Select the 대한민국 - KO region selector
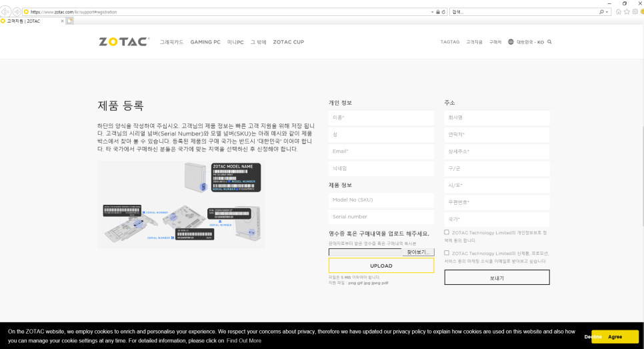This screenshot has height=349, width=644. (530, 42)
